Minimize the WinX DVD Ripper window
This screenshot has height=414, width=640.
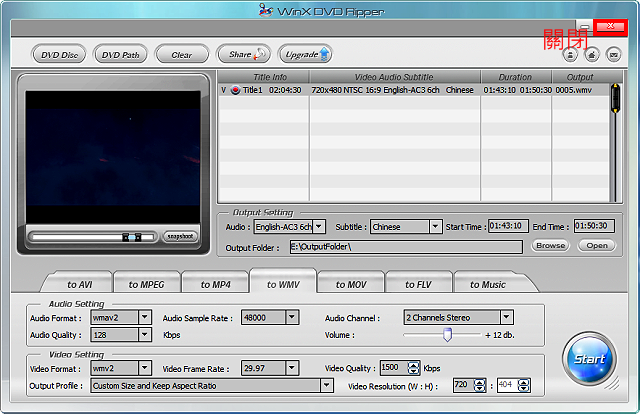pyautogui.click(x=584, y=27)
